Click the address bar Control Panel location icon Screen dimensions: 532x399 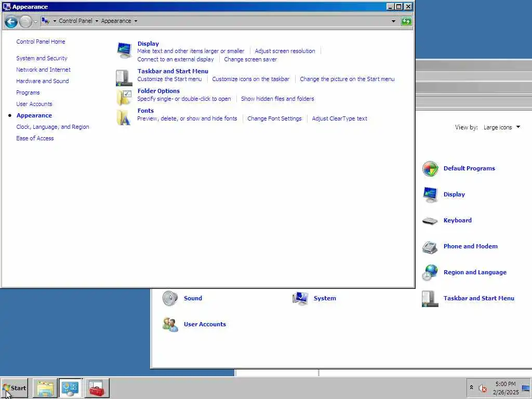click(x=46, y=21)
